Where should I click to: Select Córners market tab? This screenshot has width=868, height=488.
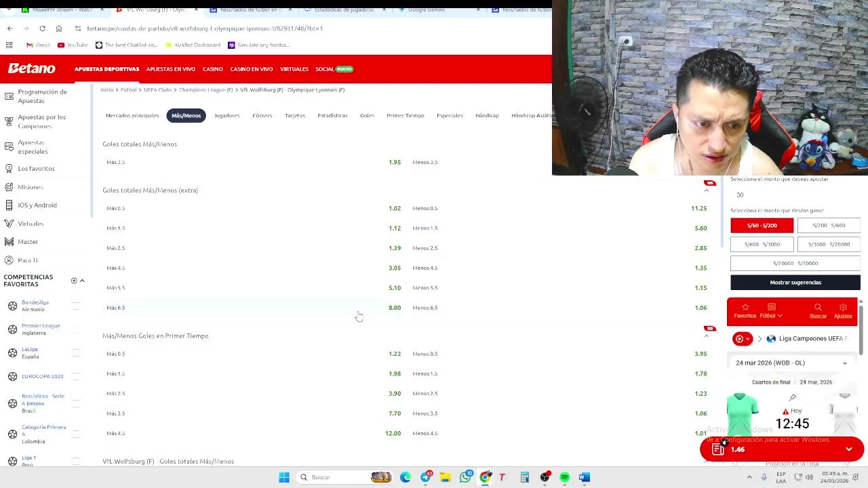coord(262,116)
